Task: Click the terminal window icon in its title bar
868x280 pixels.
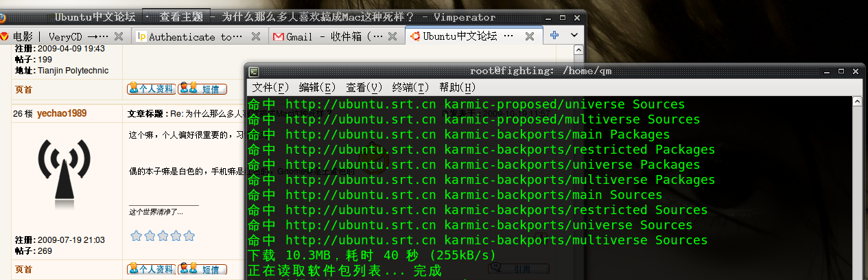Action: click(253, 71)
